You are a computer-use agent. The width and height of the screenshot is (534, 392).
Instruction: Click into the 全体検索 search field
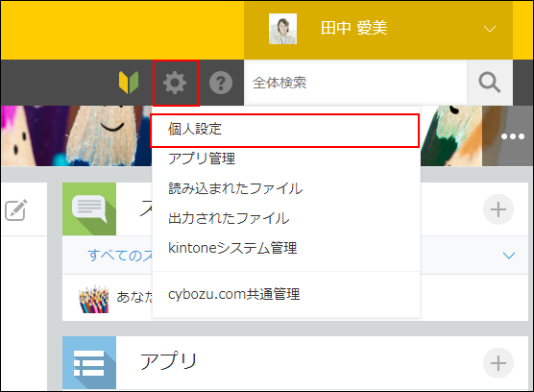click(x=355, y=83)
